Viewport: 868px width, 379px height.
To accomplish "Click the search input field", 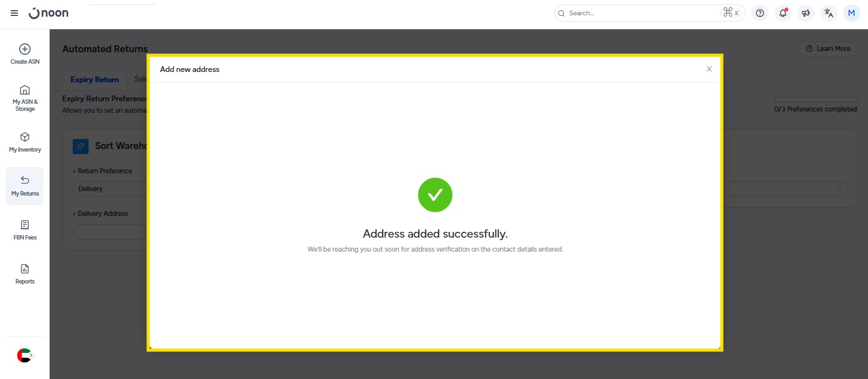I will click(640, 13).
